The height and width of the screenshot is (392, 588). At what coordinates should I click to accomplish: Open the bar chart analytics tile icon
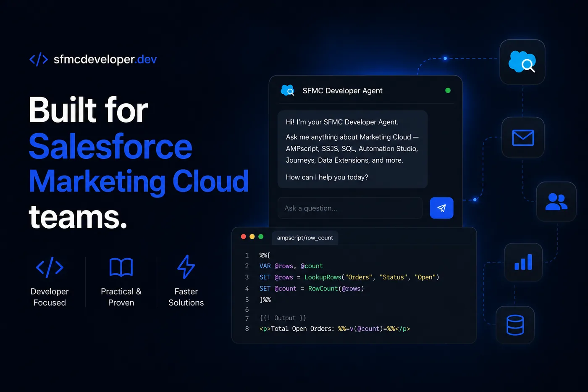[x=523, y=262]
